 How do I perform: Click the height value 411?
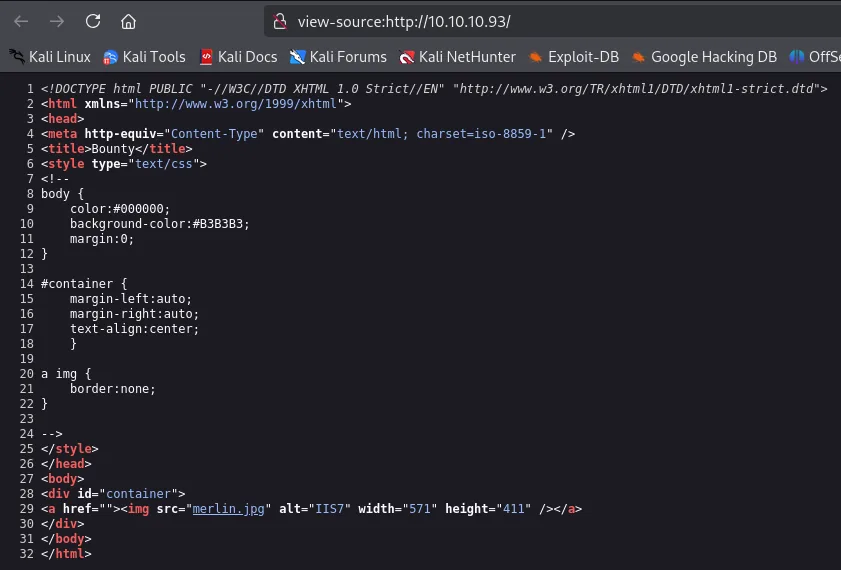(x=514, y=509)
